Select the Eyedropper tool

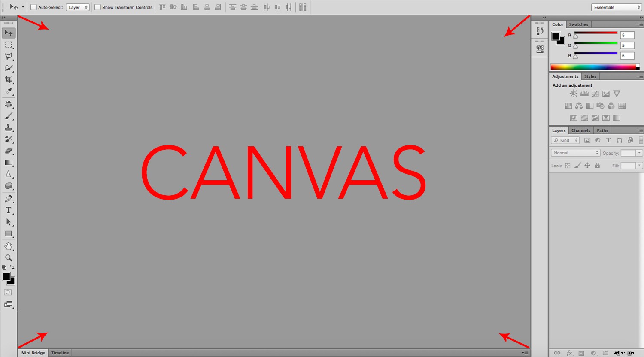click(x=8, y=91)
